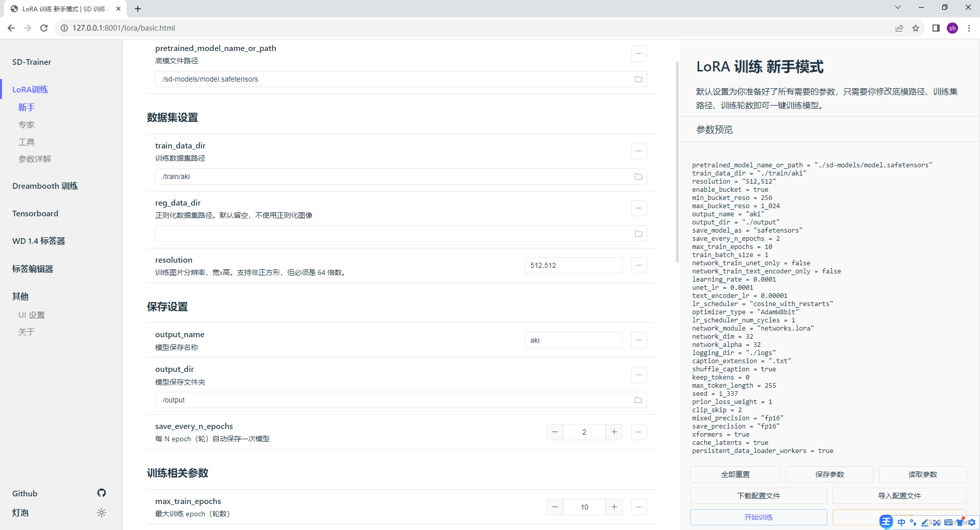Select 新手 mode

coord(27,107)
